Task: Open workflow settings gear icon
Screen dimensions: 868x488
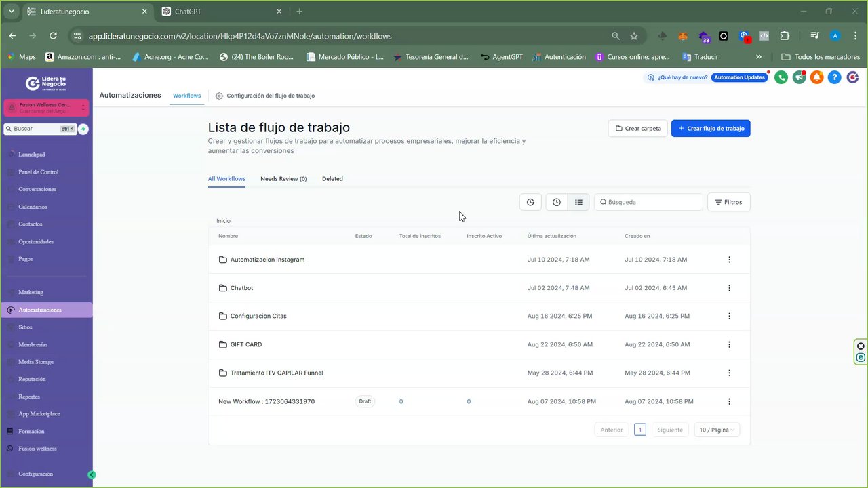Action: (219, 96)
